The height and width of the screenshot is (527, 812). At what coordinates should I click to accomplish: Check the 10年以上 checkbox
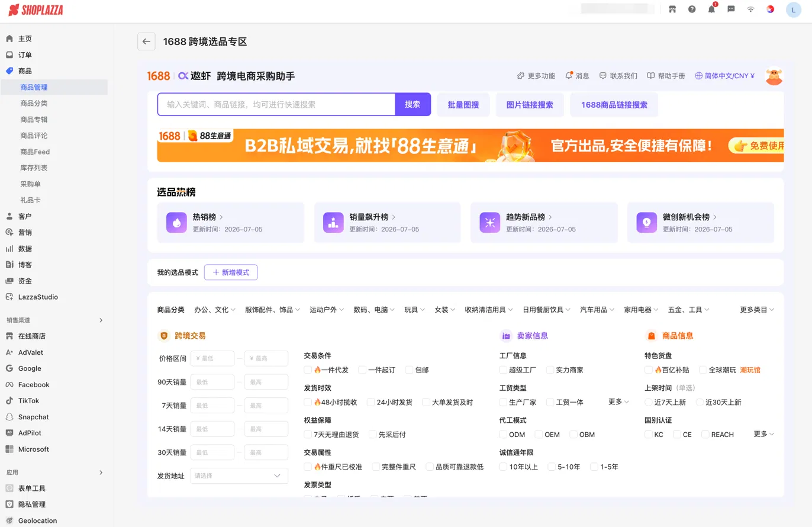click(x=504, y=467)
